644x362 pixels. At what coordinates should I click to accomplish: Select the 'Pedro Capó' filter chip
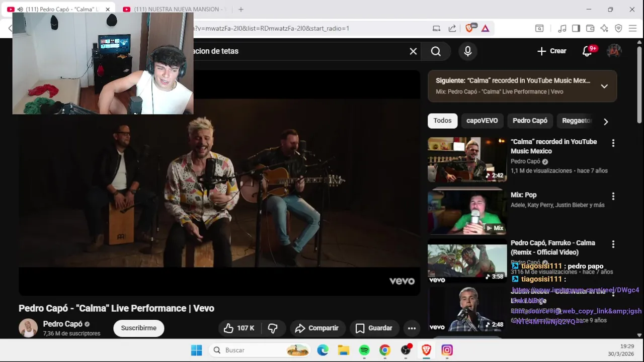tap(530, 121)
